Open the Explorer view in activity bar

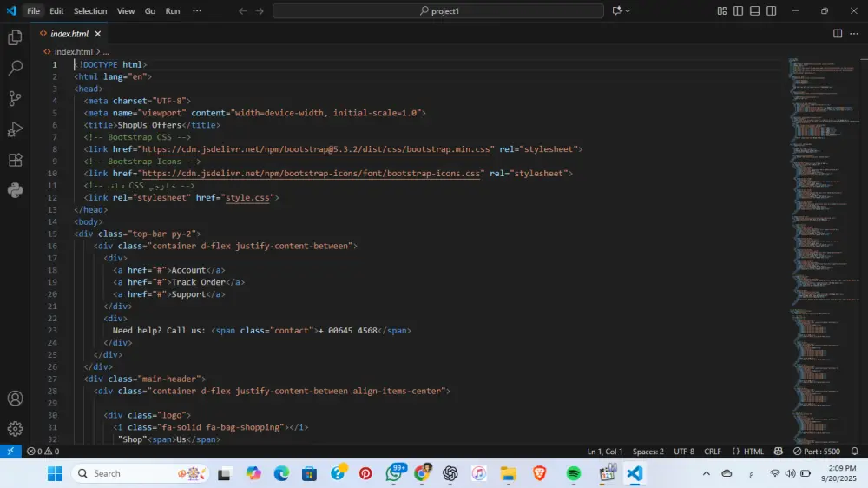15,37
